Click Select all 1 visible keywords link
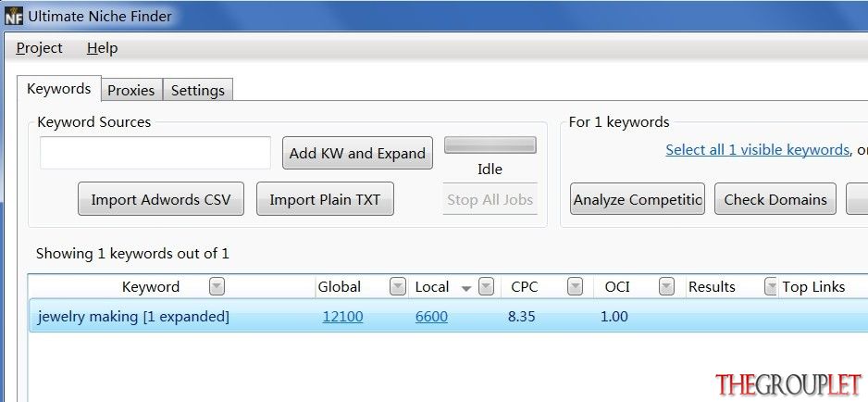 (757, 150)
